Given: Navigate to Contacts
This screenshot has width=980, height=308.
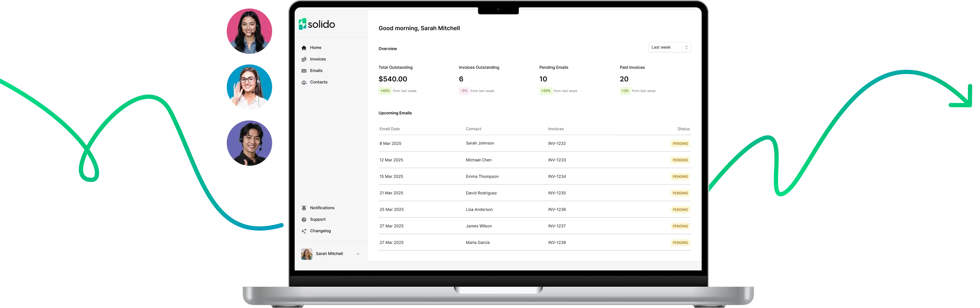Looking at the screenshot, I should 318,82.
